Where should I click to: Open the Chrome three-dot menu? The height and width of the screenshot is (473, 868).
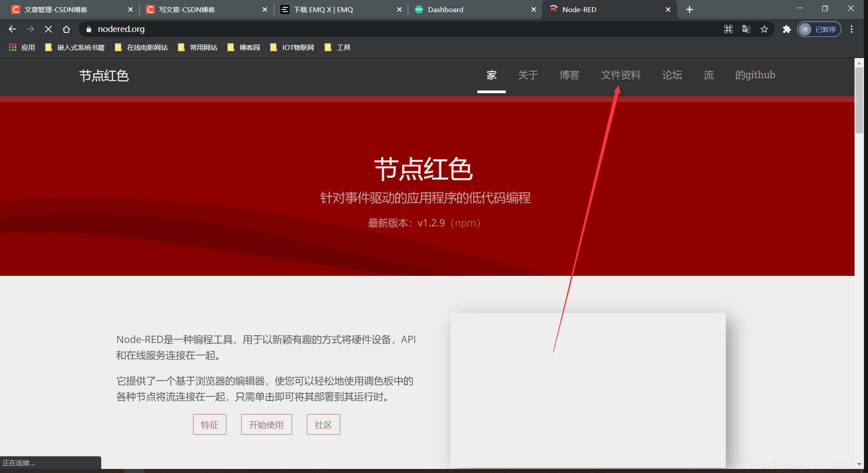click(x=851, y=29)
